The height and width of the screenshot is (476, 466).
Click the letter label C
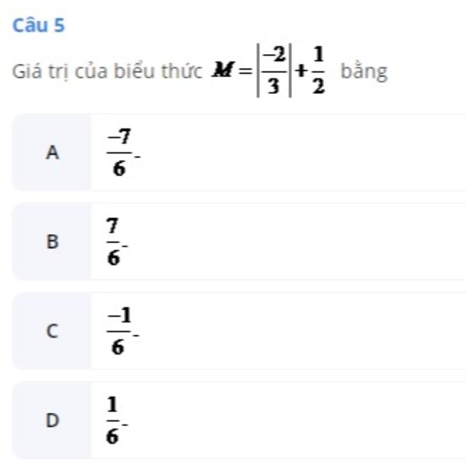[52, 331]
